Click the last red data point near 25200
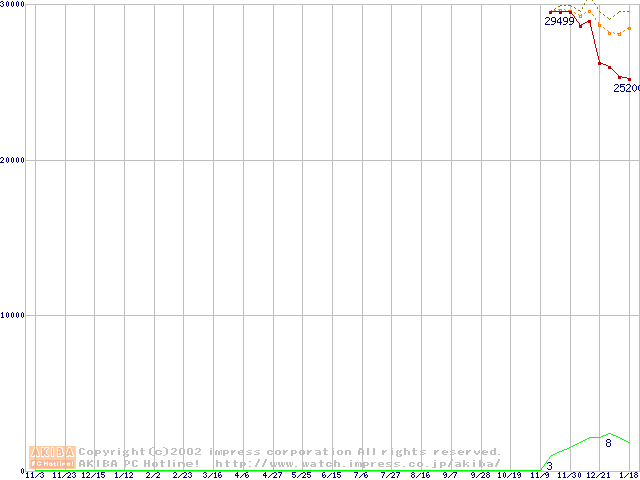This screenshot has height=480, width=640. tap(629, 79)
